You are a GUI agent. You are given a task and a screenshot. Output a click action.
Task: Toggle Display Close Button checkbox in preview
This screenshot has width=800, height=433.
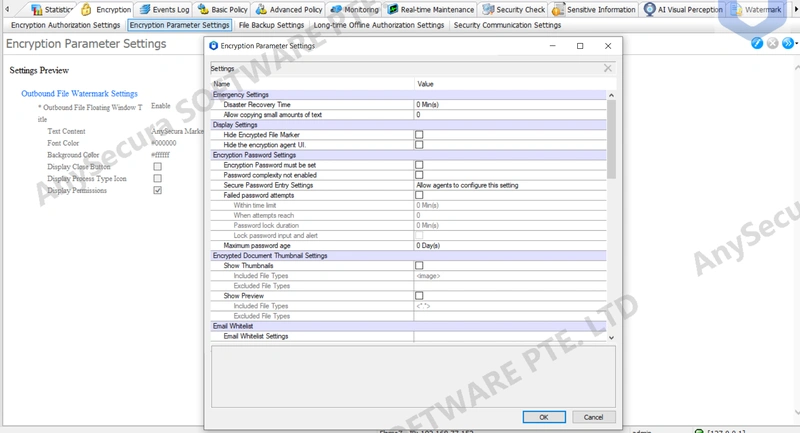158,167
